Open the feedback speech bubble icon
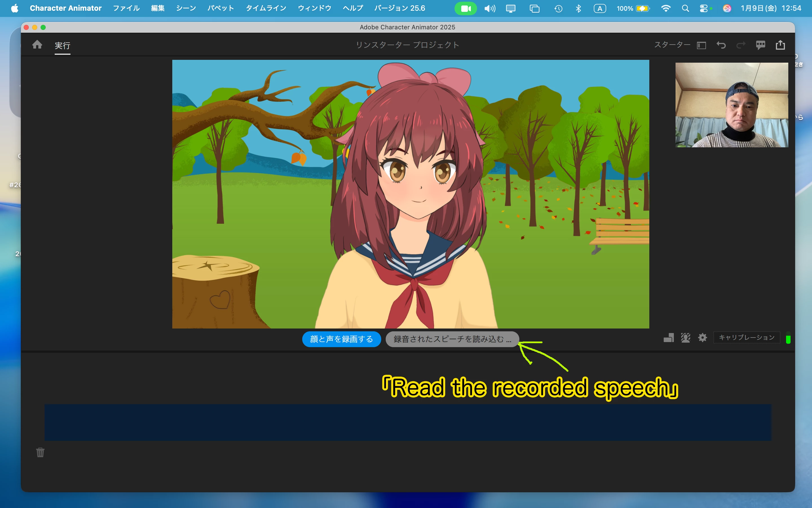This screenshot has height=508, width=812. click(x=760, y=45)
